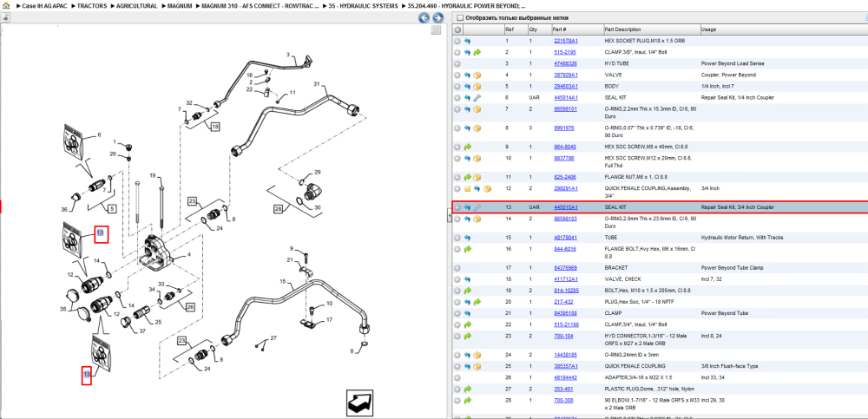Go to the Home icon in breadcrumb
The image size is (868, 419).
coord(6,5)
